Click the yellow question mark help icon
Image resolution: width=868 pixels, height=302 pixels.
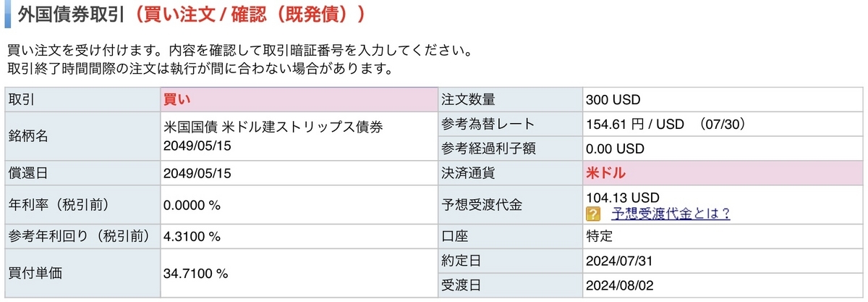593,214
